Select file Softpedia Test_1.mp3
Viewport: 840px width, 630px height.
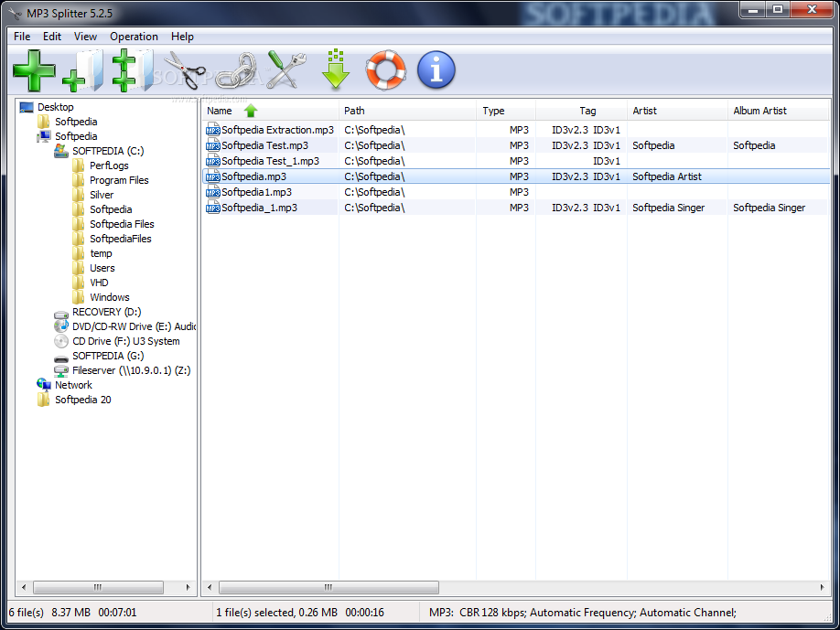(270, 161)
